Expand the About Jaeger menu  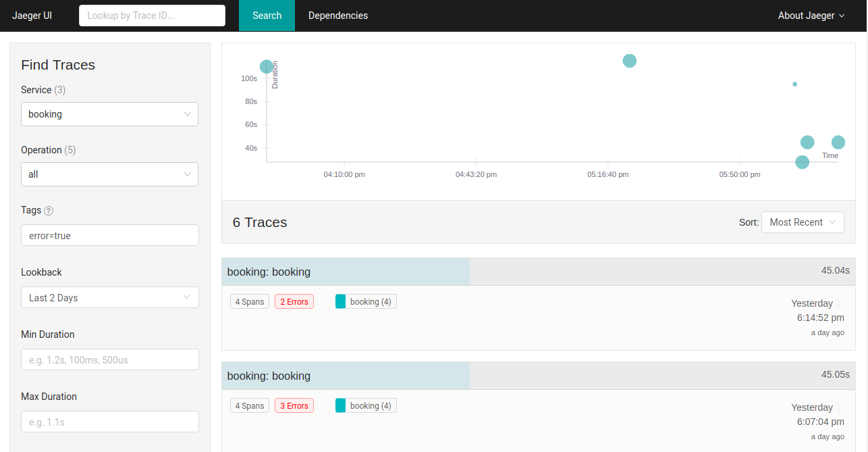pos(807,16)
